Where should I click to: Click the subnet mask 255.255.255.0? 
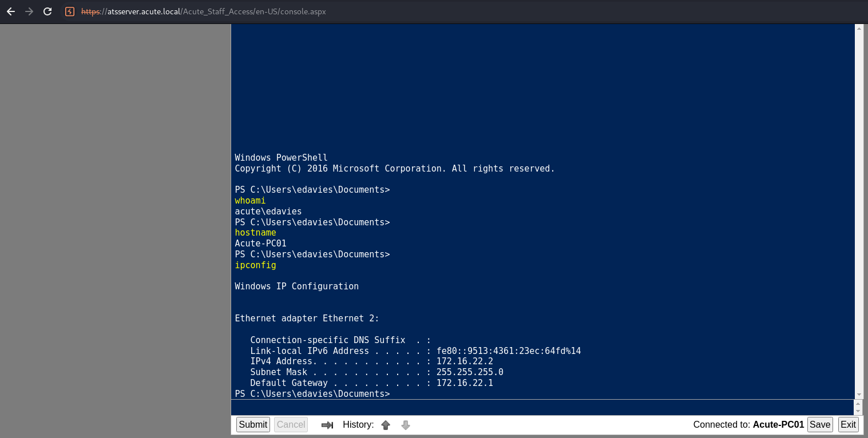coord(470,372)
